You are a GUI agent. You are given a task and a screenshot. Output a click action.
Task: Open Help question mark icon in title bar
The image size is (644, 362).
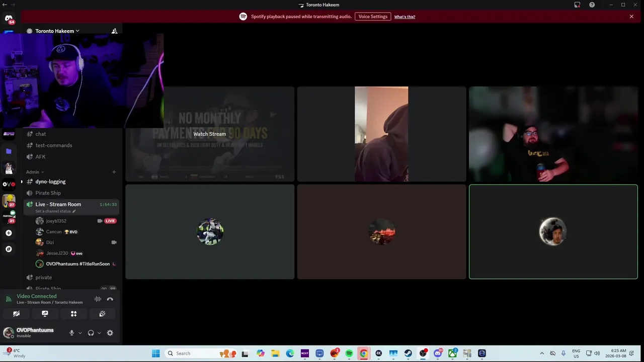[x=592, y=5]
